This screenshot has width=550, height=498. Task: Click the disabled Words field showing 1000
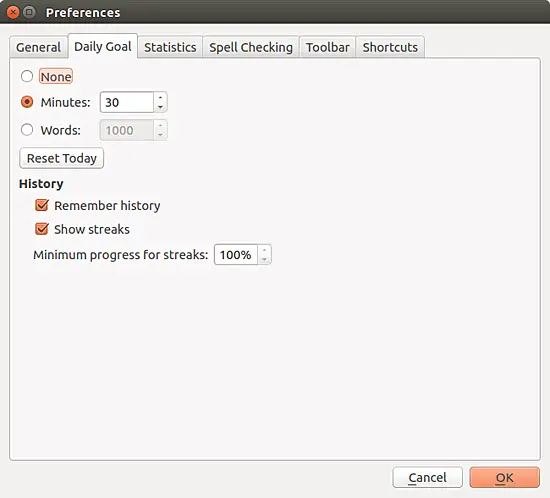point(127,130)
